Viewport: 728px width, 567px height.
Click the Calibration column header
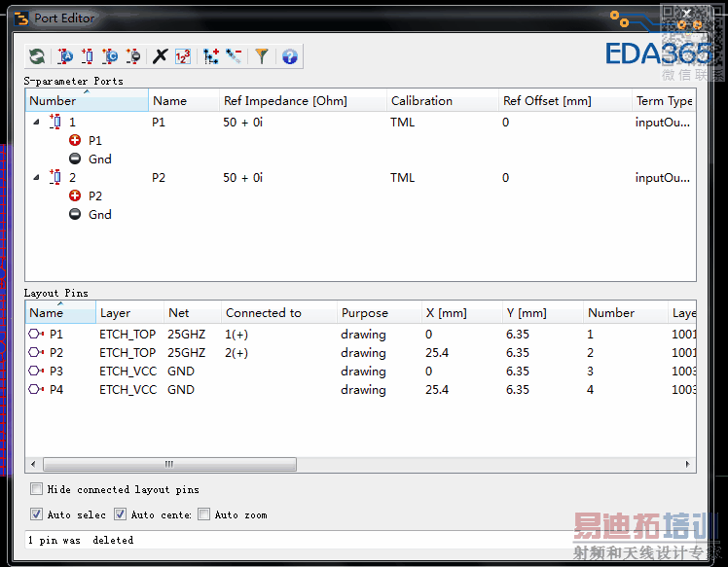[x=443, y=101]
